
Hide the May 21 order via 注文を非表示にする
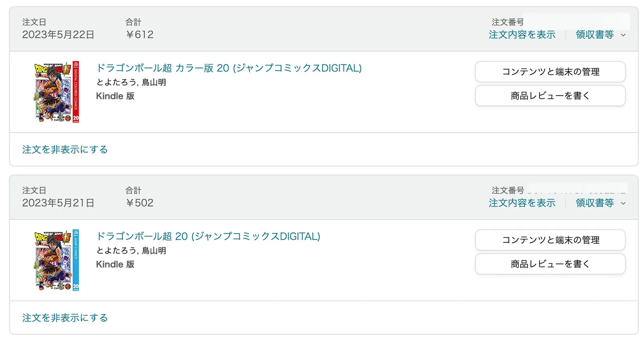coord(65,318)
